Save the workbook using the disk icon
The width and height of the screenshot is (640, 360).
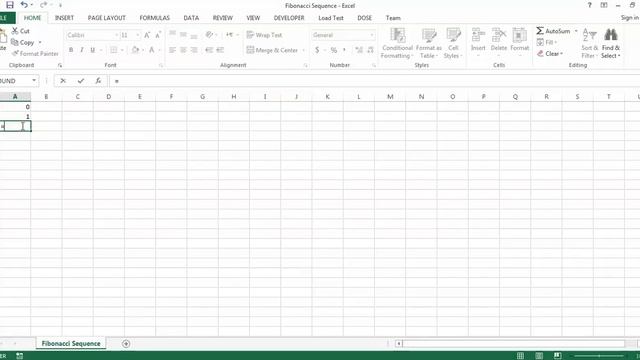coord(9,5)
